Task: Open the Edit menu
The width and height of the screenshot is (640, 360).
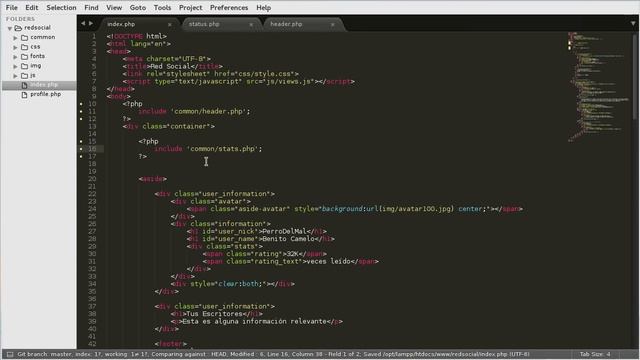Action: click(31, 7)
